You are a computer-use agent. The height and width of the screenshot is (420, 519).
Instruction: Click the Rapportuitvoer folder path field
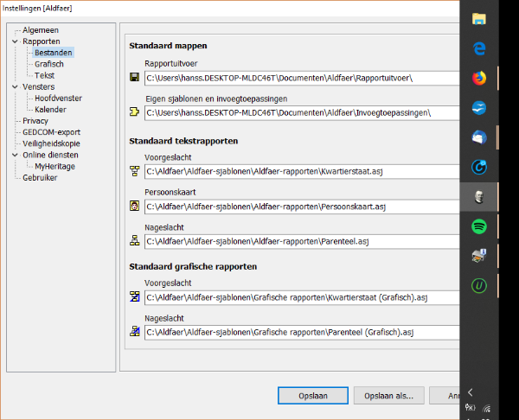pos(301,79)
